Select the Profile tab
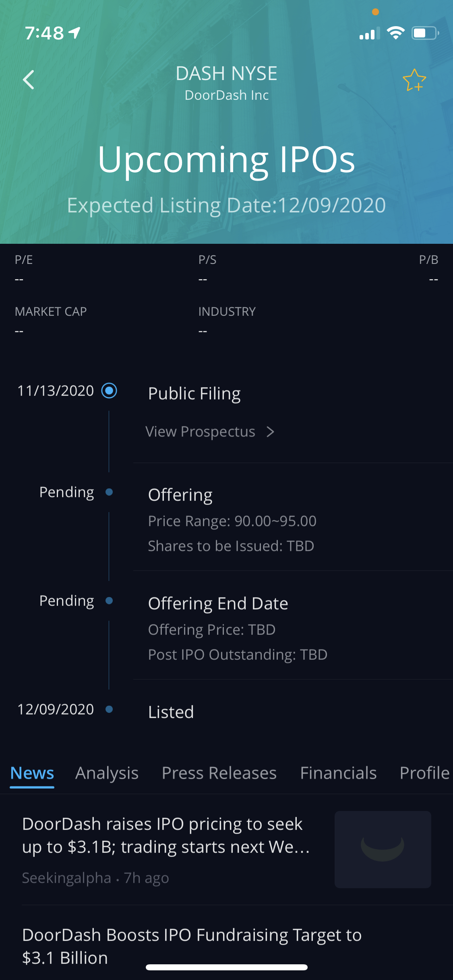 click(x=424, y=773)
